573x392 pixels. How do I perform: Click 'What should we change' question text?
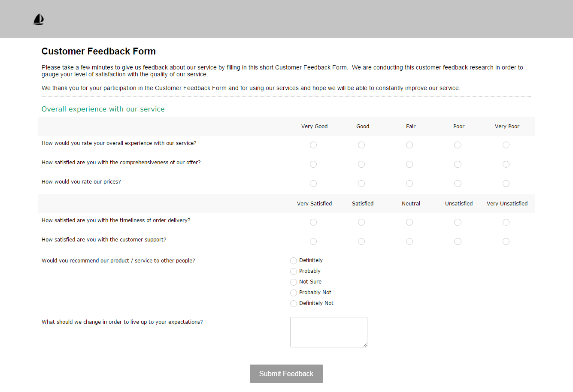pyautogui.click(x=122, y=322)
